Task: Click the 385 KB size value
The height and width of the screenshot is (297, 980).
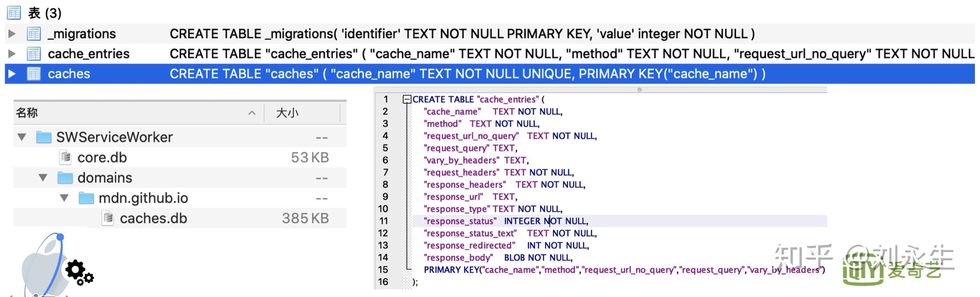Action: (x=306, y=218)
